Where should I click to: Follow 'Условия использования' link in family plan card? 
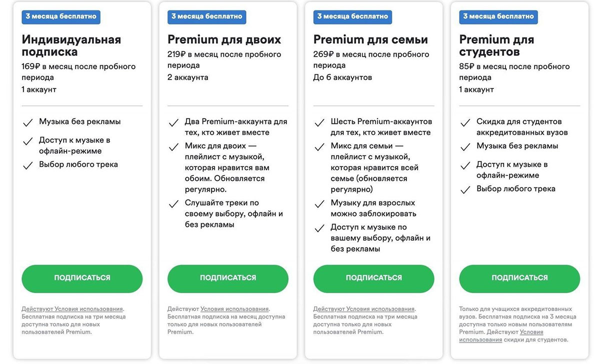coord(380,309)
